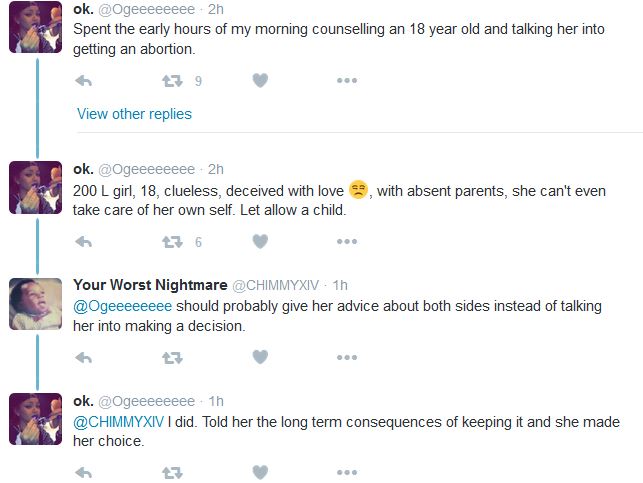
Task: Reply to Your Worst Nightmare's tweet
Action: point(84,357)
